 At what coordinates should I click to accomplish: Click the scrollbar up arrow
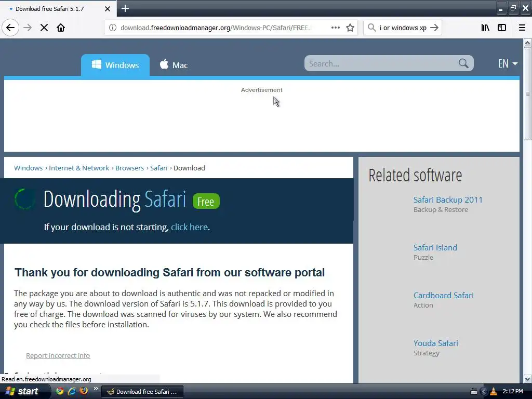click(527, 43)
